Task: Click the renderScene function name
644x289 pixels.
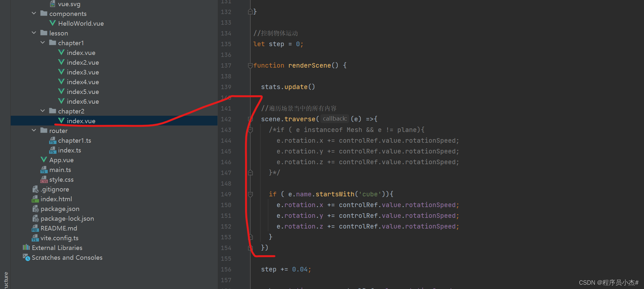Action: 309,66
